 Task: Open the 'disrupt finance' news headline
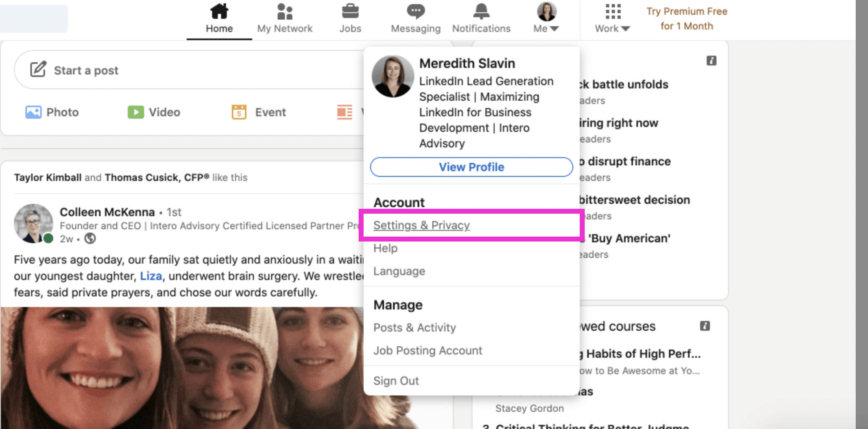tap(625, 161)
